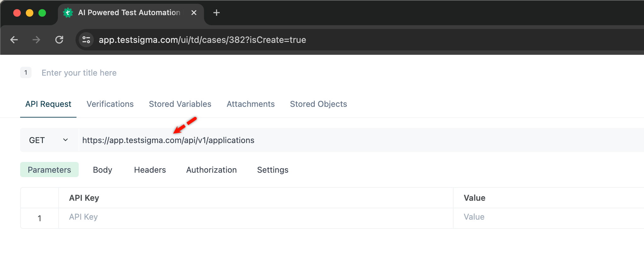Select the Headers sub-tab
The height and width of the screenshot is (271, 644).
point(150,170)
